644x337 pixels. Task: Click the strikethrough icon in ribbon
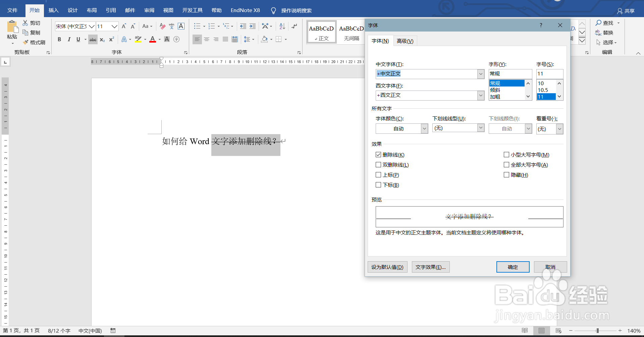(x=93, y=39)
